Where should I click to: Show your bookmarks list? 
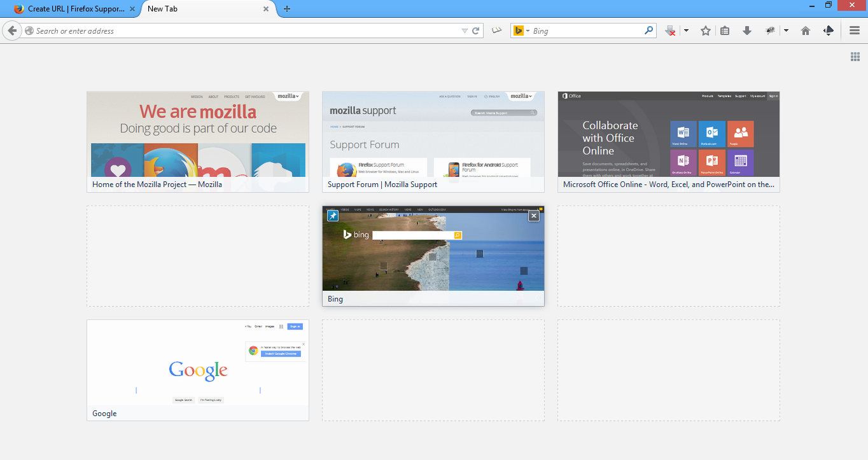pos(725,31)
